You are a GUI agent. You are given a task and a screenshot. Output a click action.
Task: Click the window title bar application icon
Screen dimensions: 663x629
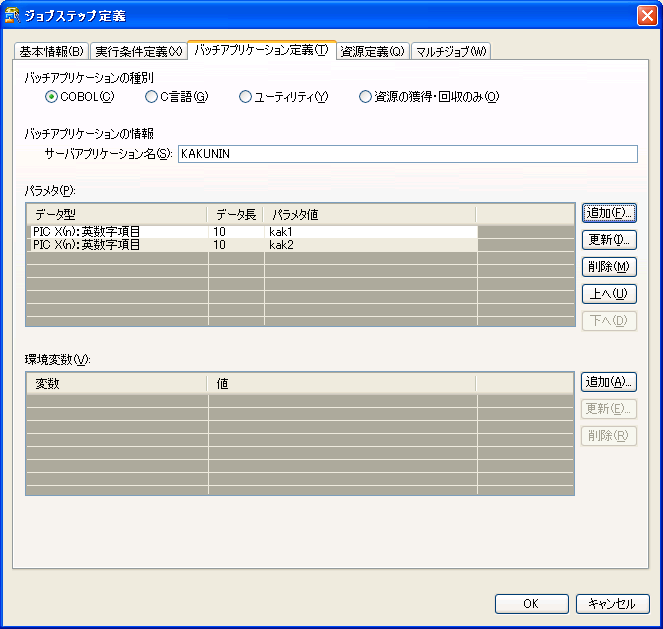[x=13, y=15]
